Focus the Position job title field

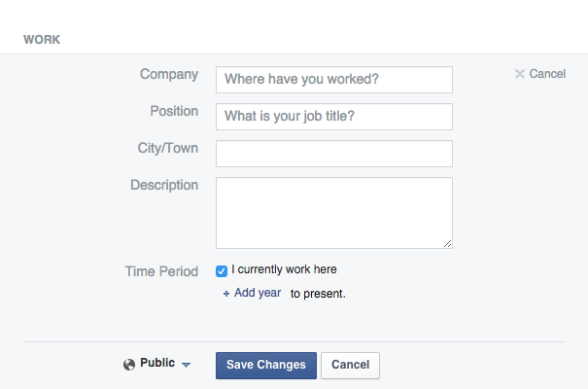coord(334,117)
